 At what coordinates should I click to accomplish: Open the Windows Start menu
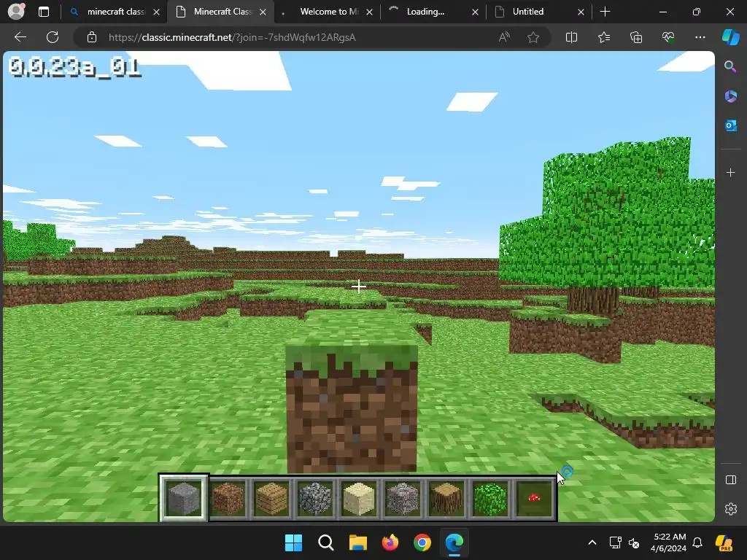[x=293, y=542]
